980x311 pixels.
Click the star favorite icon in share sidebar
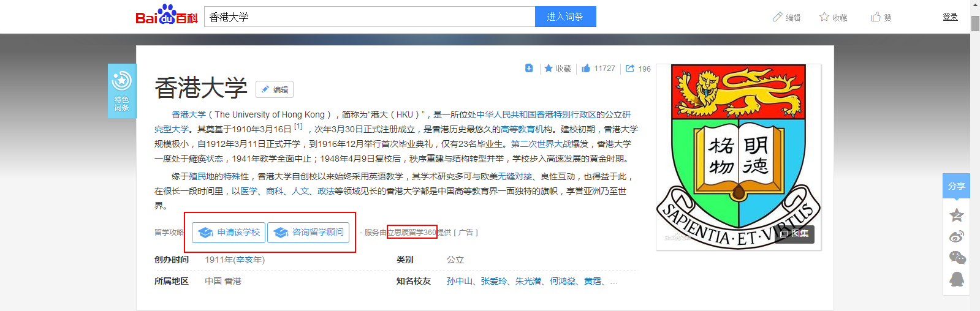coord(956,215)
